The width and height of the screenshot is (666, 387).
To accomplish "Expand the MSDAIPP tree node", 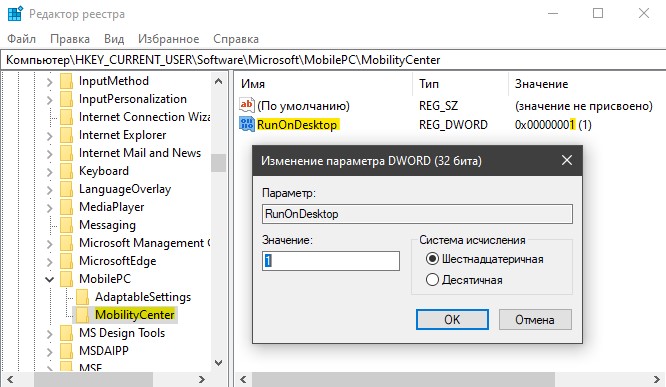I will [x=50, y=351].
